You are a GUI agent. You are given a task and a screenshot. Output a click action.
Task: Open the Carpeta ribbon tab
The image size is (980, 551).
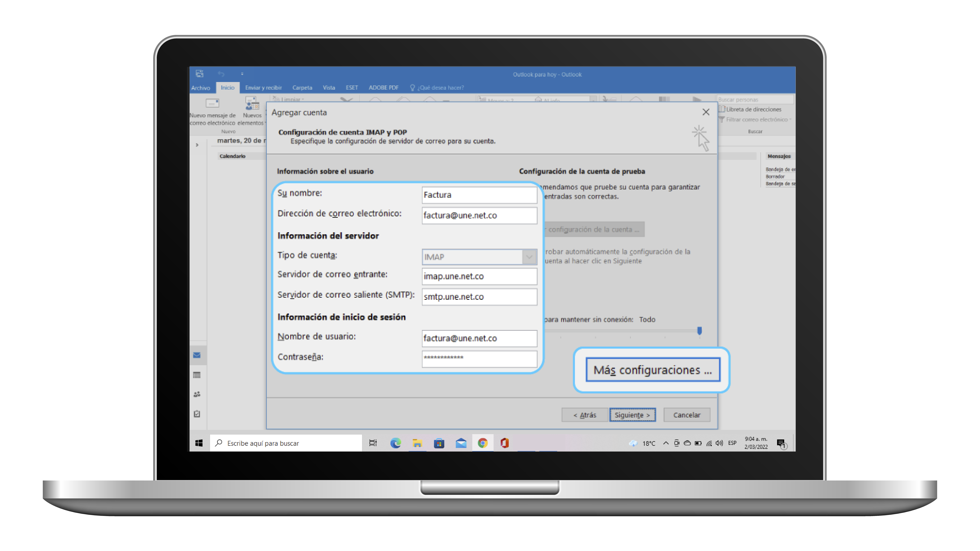302,87
